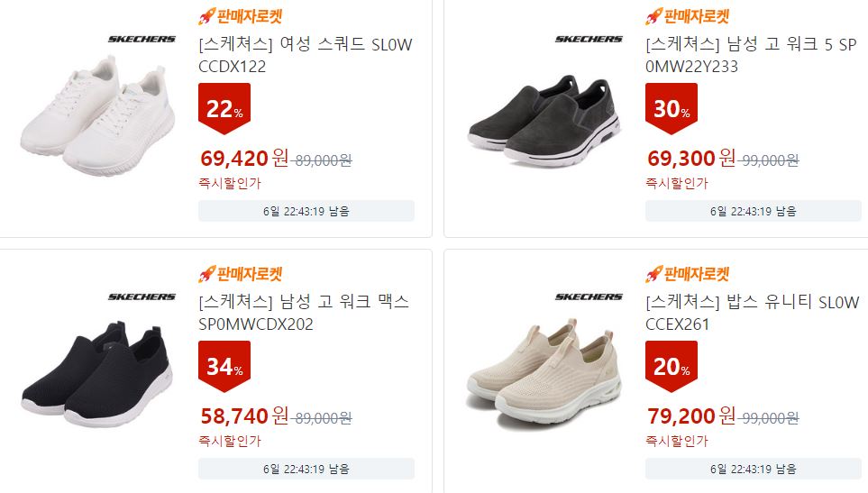Click the 판매자로켓 rocket icon on beige shoe
Viewport: 868px width, 493px height.
[653, 274]
